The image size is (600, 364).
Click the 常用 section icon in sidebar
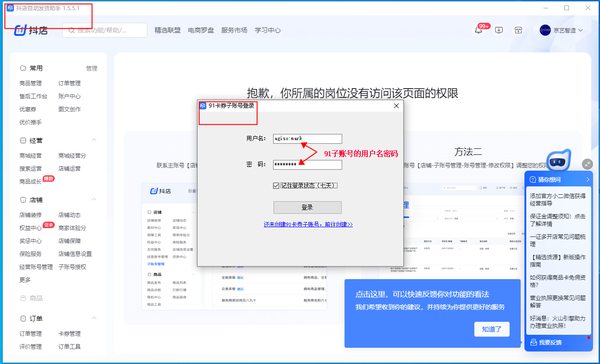click(x=23, y=68)
